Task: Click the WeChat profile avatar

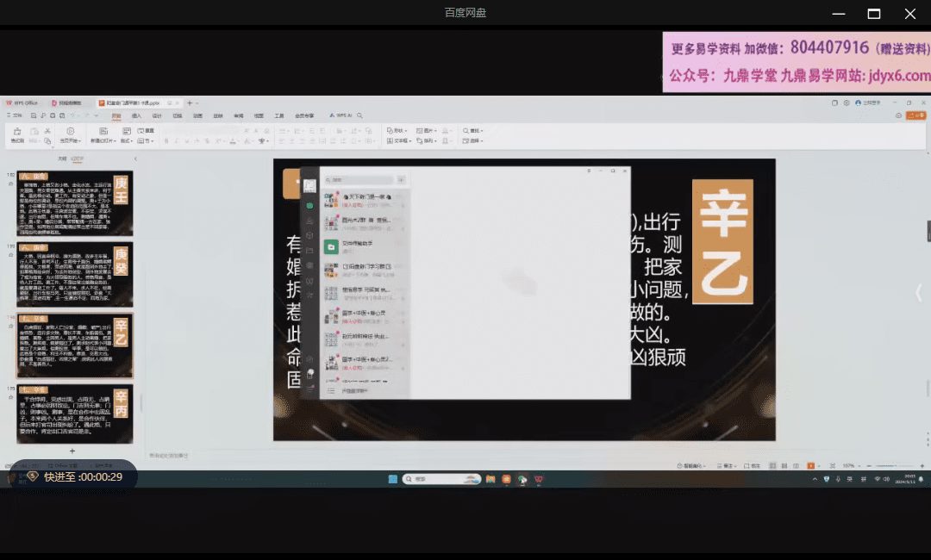Action: click(x=309, y=185)
